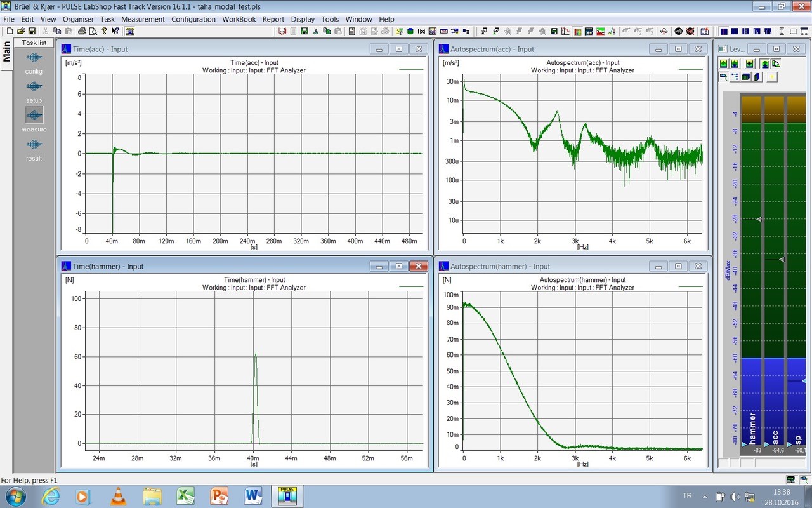812x508 pixels.
Task: Toggle the measure task button
Action: [34, 115]
